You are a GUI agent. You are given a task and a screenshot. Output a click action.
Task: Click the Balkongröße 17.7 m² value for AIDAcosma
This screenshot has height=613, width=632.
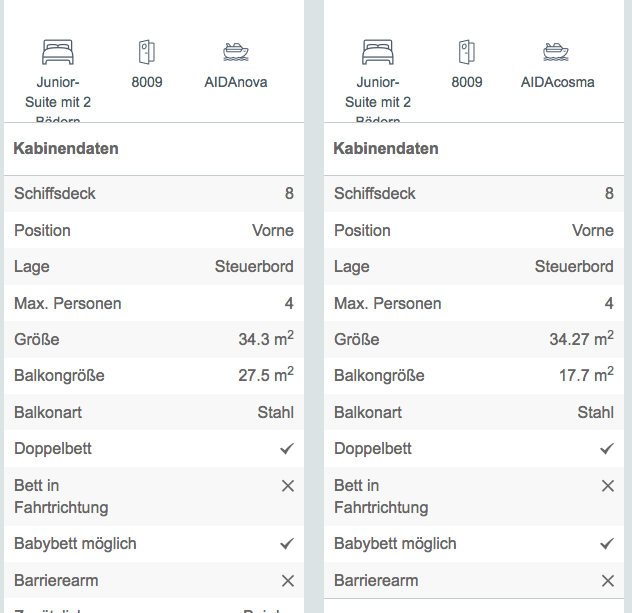click(x=586, y=376)
